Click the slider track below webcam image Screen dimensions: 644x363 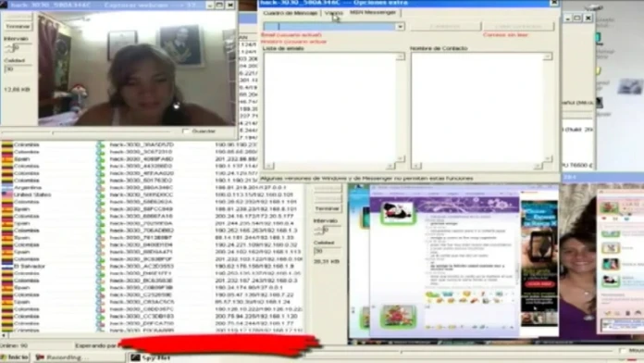(86, 132)
